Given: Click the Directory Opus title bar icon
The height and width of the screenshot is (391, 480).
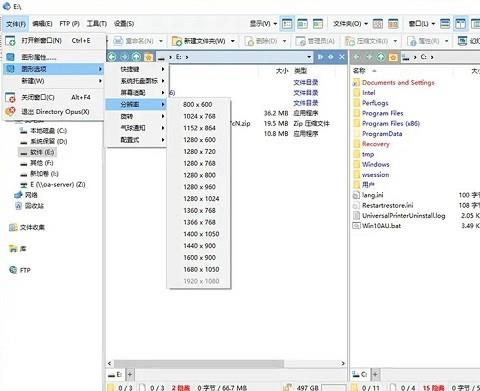Looking at the screenshot, I should tap(7, 6).
